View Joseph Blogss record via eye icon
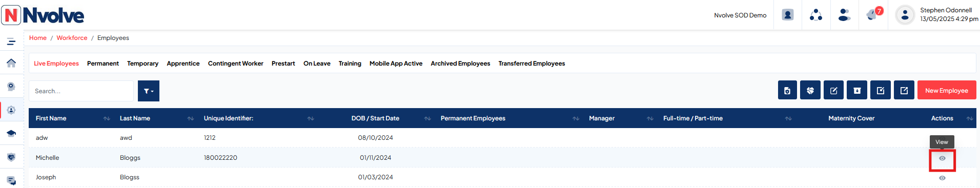 point(942,178)
